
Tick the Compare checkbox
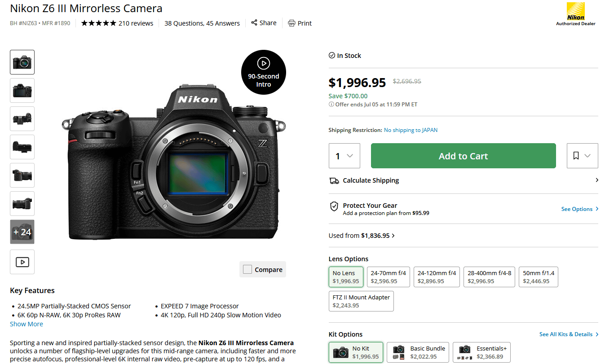[x=247, y=269]
